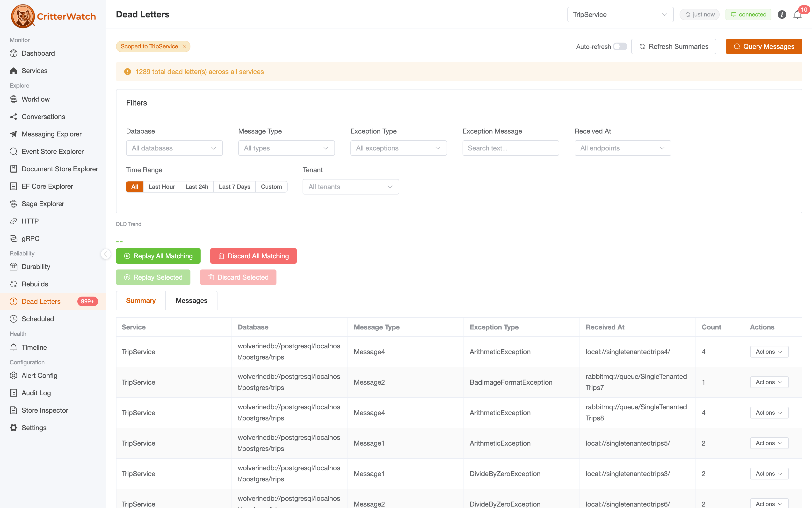Click the just now refresh indicator
This screenshot has width=812, height=508.
700,15
